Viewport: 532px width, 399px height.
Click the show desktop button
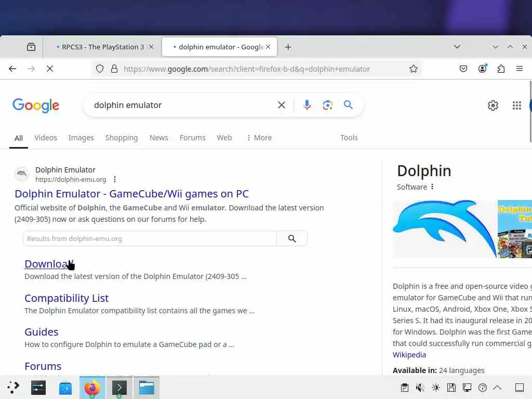(520, 388)
